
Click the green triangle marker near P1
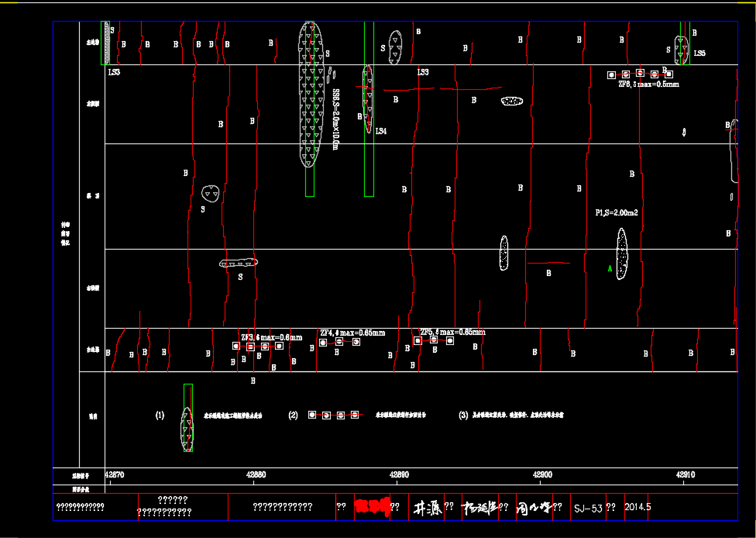pyautogui.click(x=610, y=269)
